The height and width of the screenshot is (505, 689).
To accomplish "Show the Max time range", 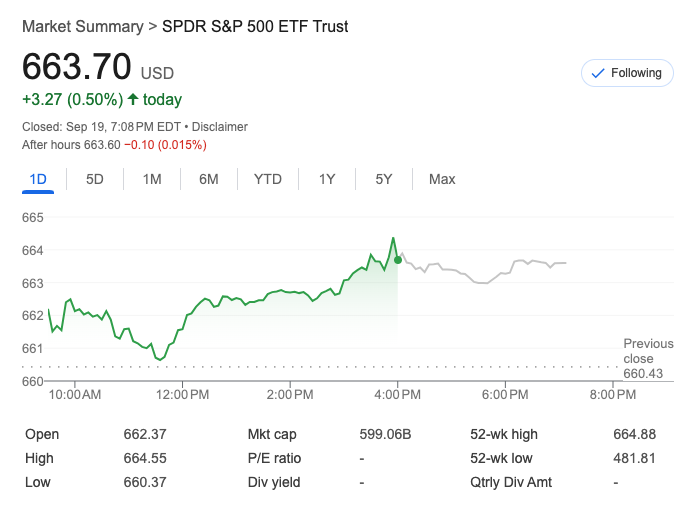I will point(442,180).
